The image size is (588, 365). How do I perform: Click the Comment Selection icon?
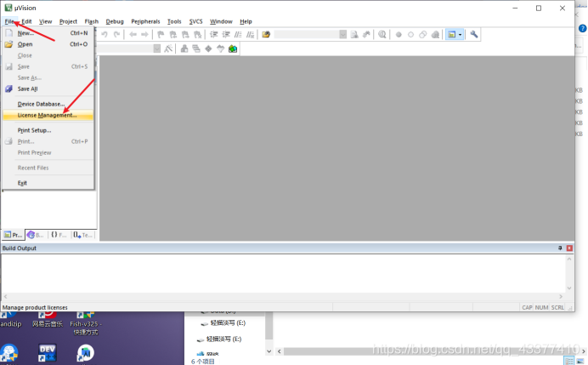[238, 35]
